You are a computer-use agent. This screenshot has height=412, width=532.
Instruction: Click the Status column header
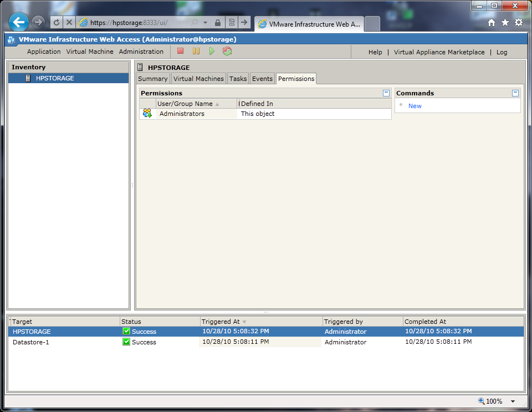(x=160, y=322)
